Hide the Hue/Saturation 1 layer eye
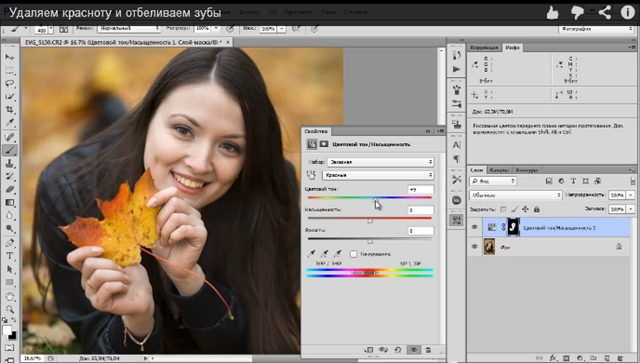Viewport: 640px width, 363px height. tap(475, 227)
